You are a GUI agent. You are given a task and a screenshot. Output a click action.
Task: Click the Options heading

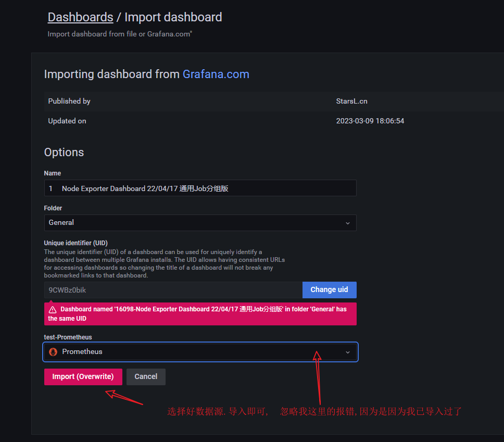pos(64,152)
